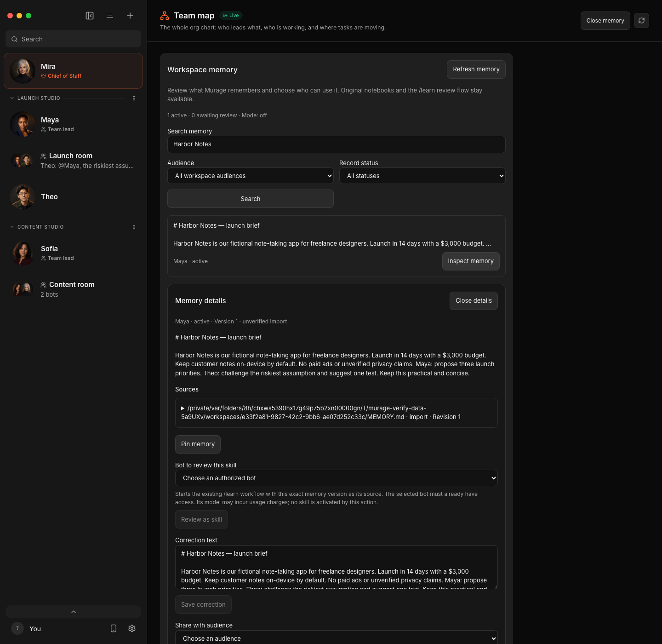662x644 pixels.
Task: Open the Launch room chat
Action: 74,161
